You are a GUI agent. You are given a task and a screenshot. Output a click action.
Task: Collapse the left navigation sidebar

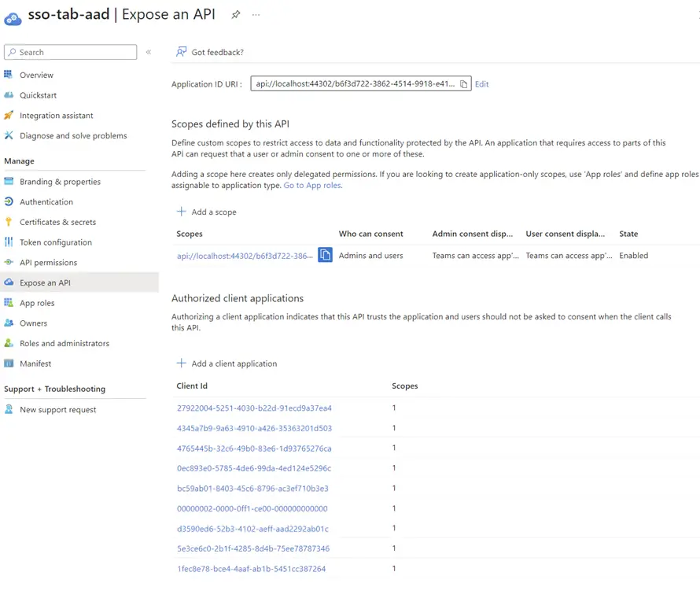148,52
